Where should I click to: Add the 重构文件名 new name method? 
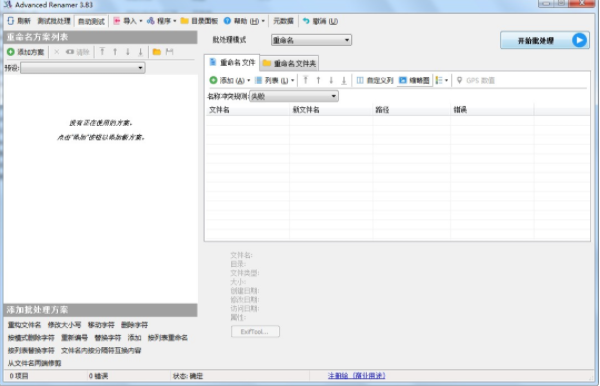(x=24, y=325)
